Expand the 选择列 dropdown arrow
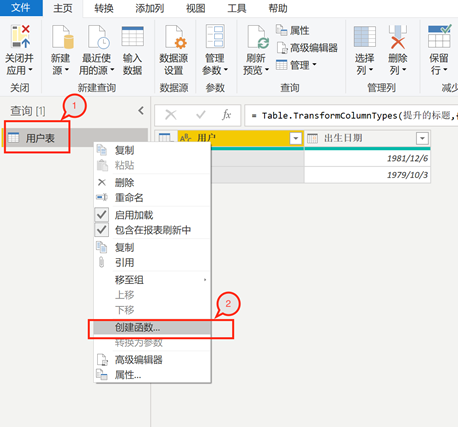Screen dimensions: 458x427 point(371,70)
